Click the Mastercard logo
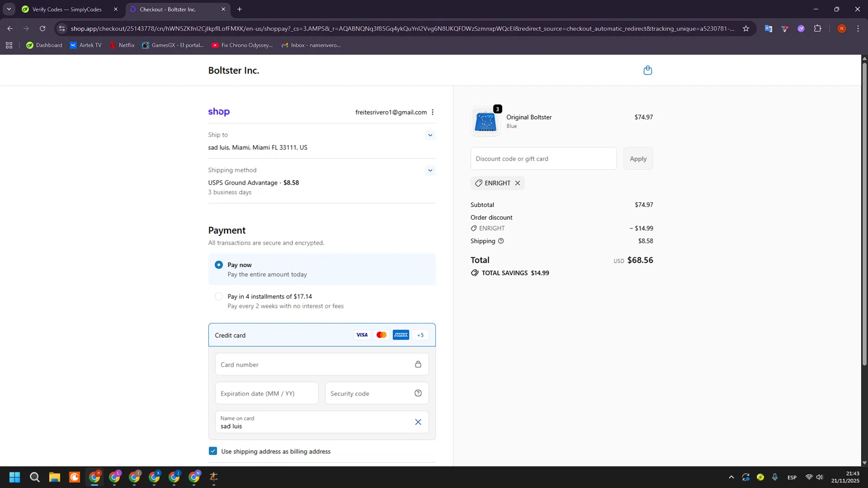868x488 pixels. (x=381, y=335)
